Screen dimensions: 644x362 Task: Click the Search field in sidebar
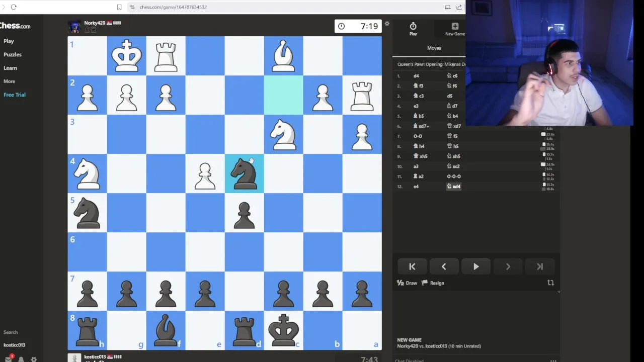11,332
